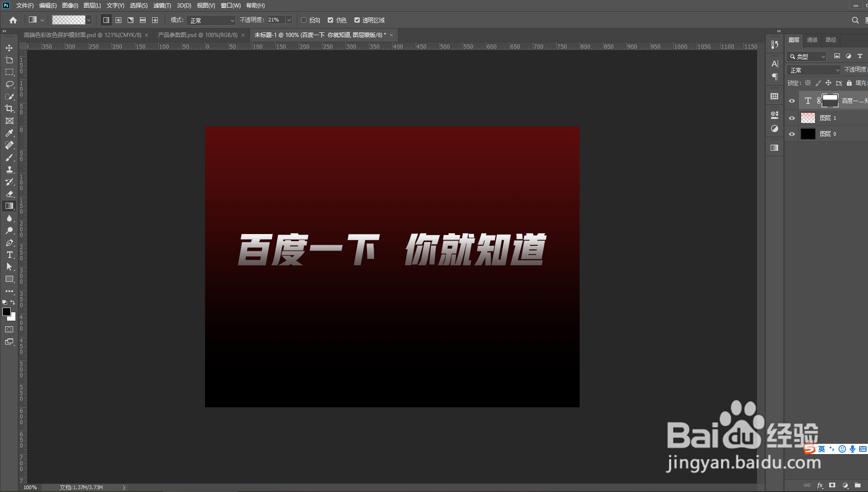Open the 不透明度 opacity slider dropdown
868x492 pixels.
(x=289, y=20)
